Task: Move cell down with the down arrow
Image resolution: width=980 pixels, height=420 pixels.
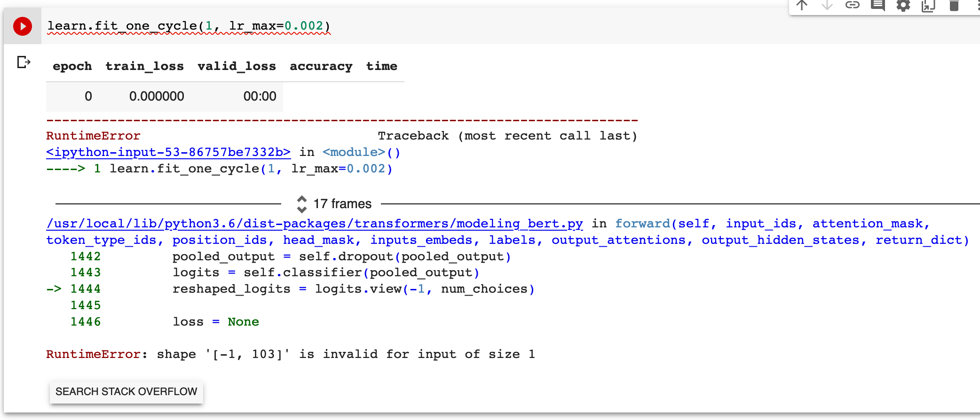Action: click(x=827, y=5)
